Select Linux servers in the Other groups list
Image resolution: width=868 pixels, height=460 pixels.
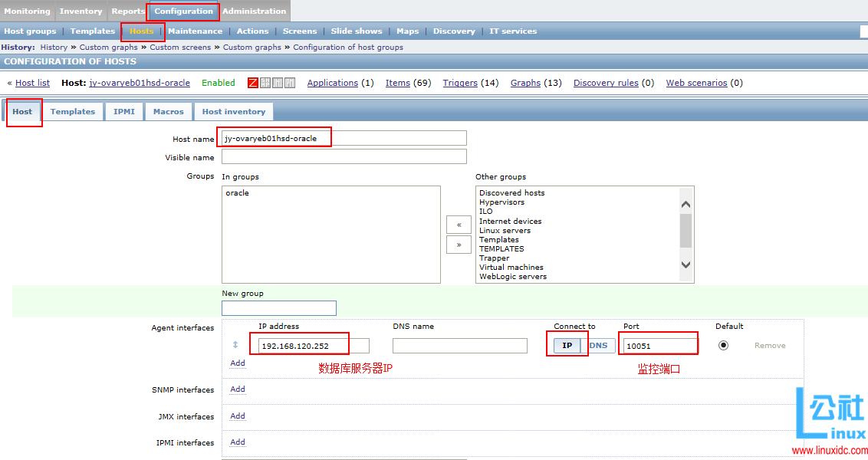tap(505, 230)
